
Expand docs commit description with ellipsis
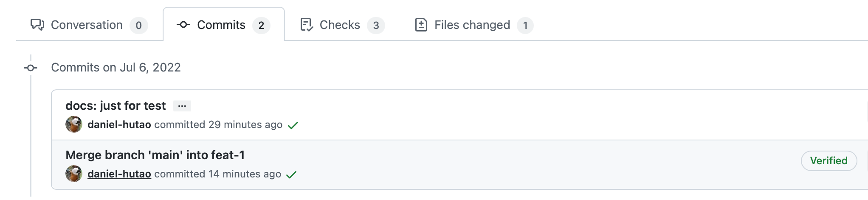coord(182,106)
